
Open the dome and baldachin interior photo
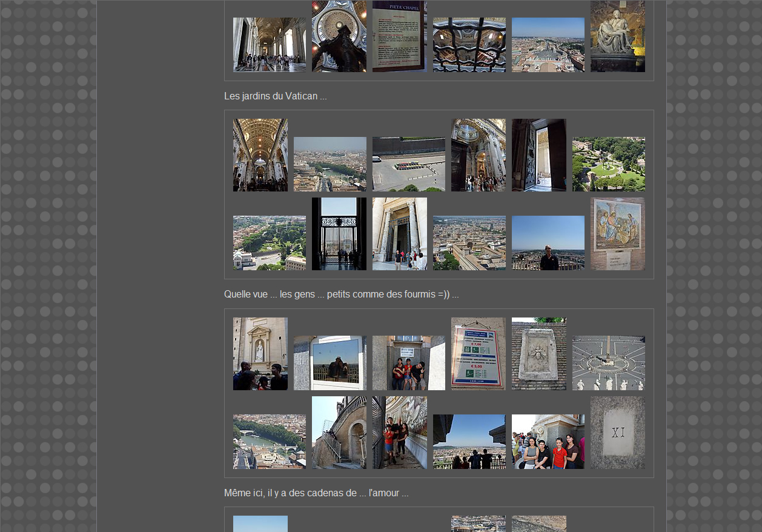pyautogui.click(x=339, y=36)
